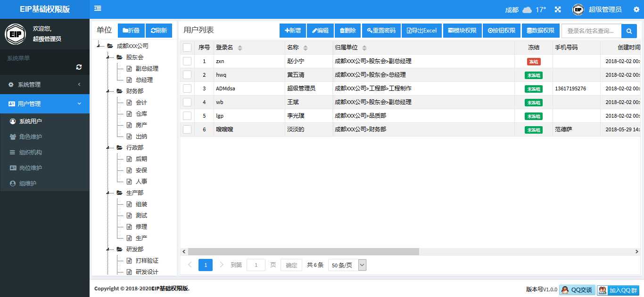Open 岗位维护 menu item
The width and height of the screenshot is (644, 297).
click(45, 168)
